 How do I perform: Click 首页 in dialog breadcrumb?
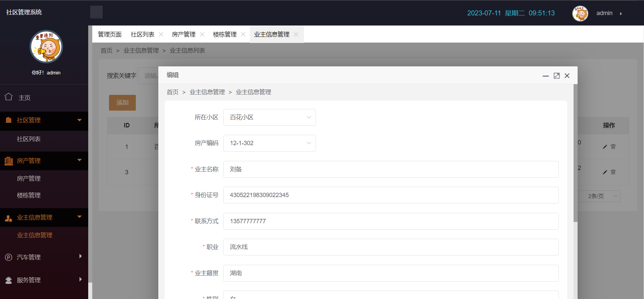[x=173, y=92]
